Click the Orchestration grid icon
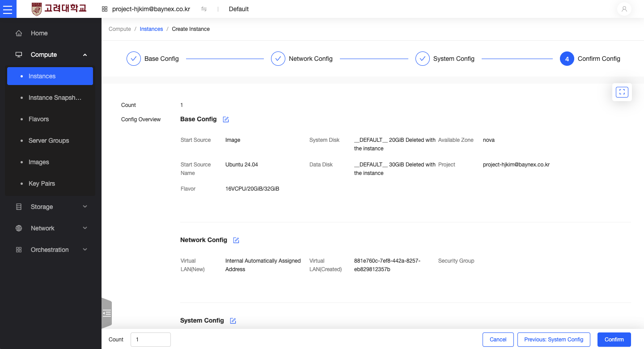This screenshot has width=644, height=349. coord(19,250)
